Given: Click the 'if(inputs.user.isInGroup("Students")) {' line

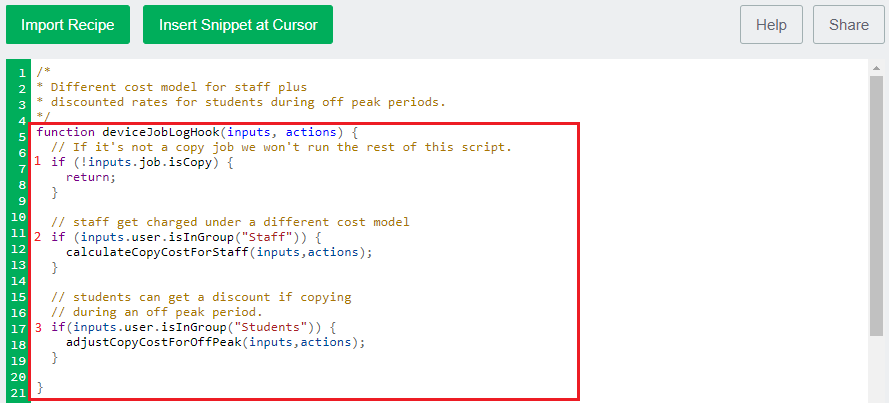Looking at the screenshot, I should pyautogui.click(x=194, y=328).
